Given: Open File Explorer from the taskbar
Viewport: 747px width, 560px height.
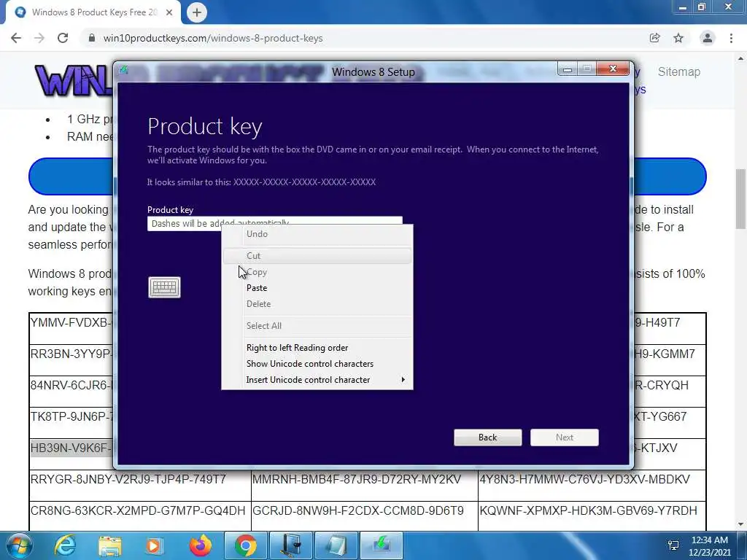Looking at the screenshot, I should [110, 545].
